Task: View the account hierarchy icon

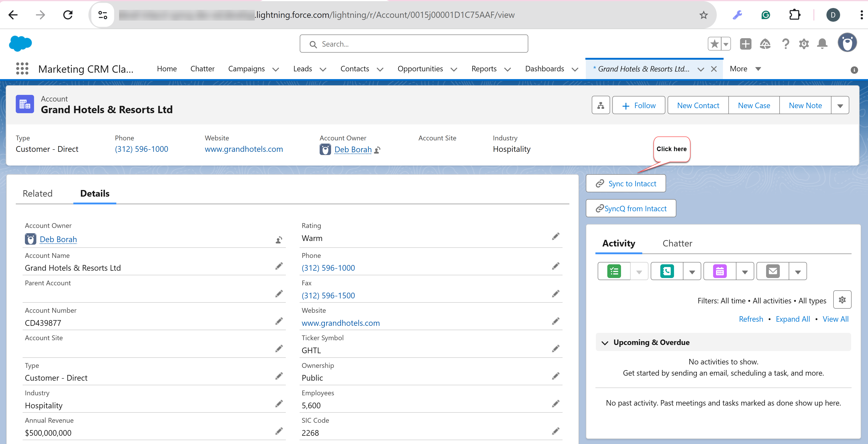Action: tap(600, 106)
